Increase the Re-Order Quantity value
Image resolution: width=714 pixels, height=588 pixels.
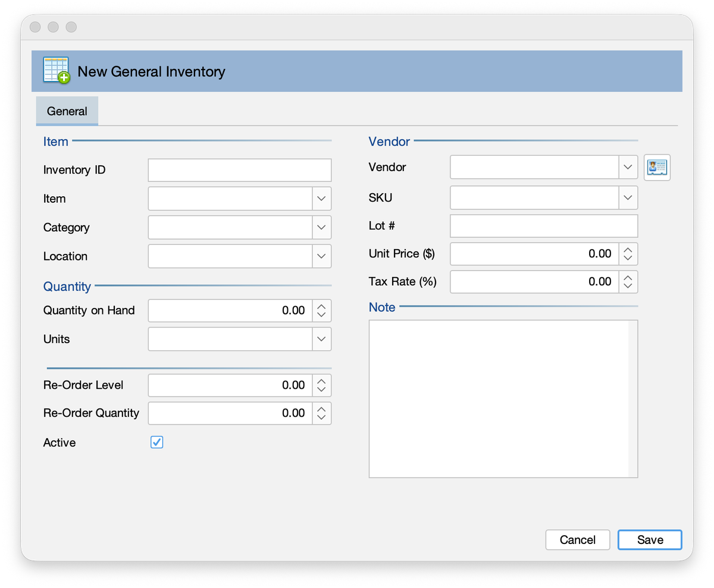[x=321, y=408]
